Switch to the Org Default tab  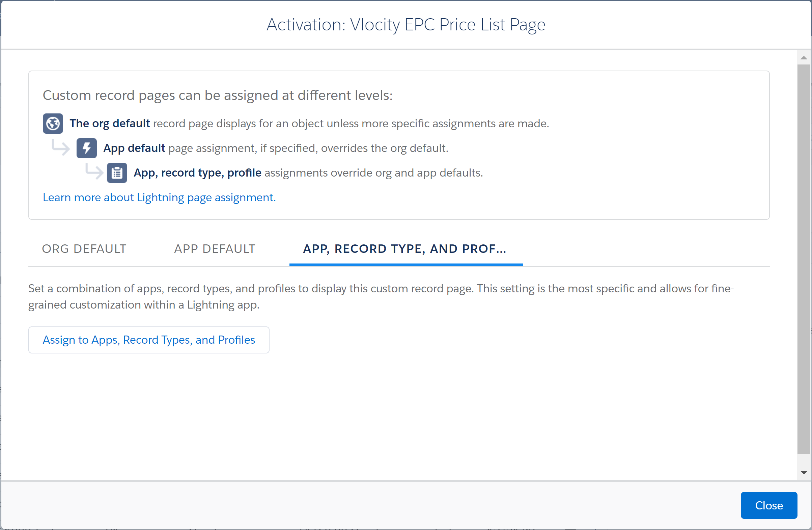click(x=84, y=248)
